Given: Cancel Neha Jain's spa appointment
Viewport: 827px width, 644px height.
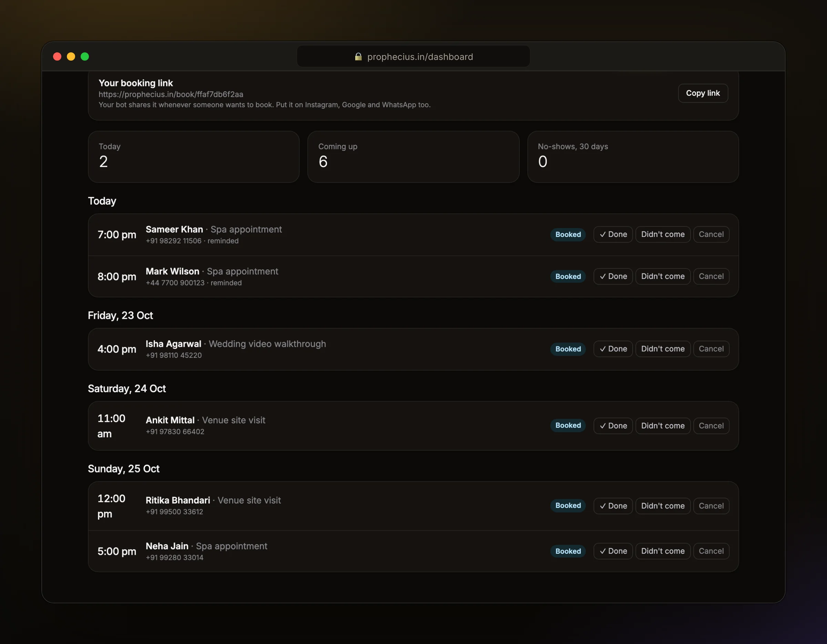Looking at the screenshot, I should pos(711,551).
